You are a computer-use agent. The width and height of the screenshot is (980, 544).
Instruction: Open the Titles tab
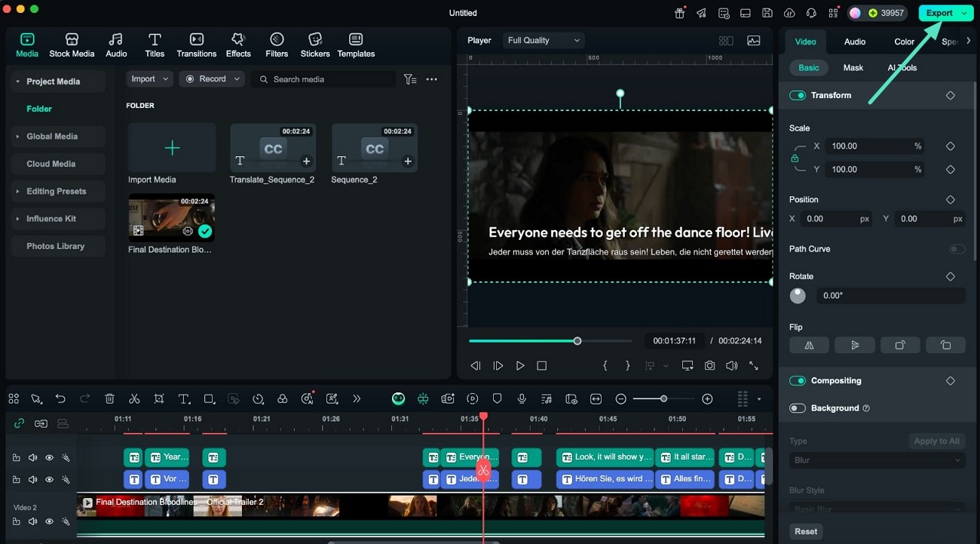pyautogui.click(x=155, y=45)
